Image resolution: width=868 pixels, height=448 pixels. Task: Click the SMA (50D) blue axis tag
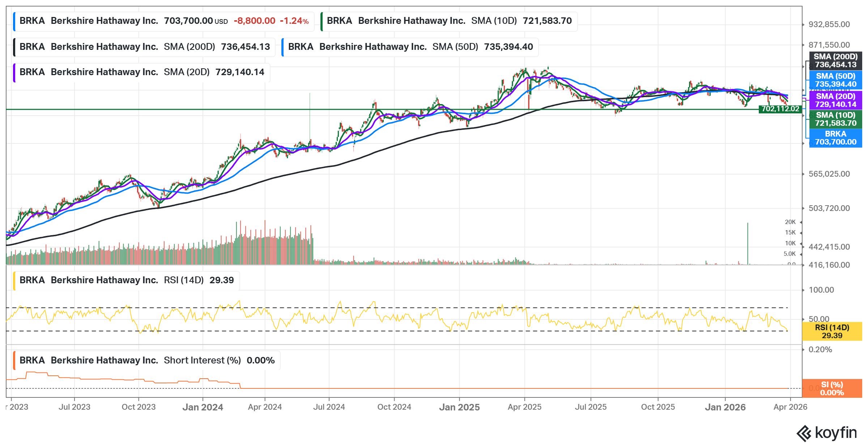pos(835,80)
